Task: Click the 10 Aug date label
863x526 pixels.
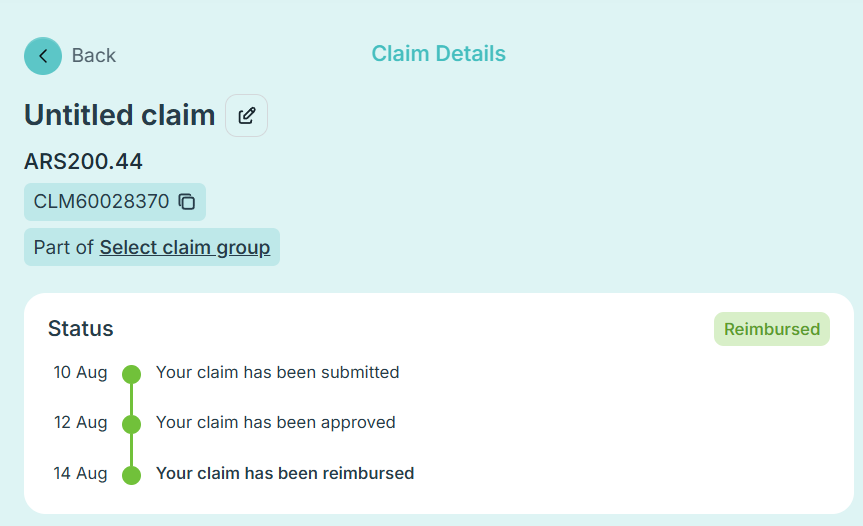Action: (x=80, y=373)
